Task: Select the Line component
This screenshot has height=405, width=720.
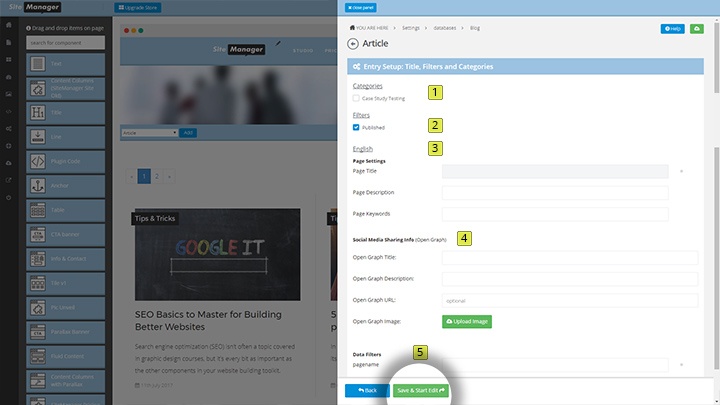Action: (x=65, y=137)
